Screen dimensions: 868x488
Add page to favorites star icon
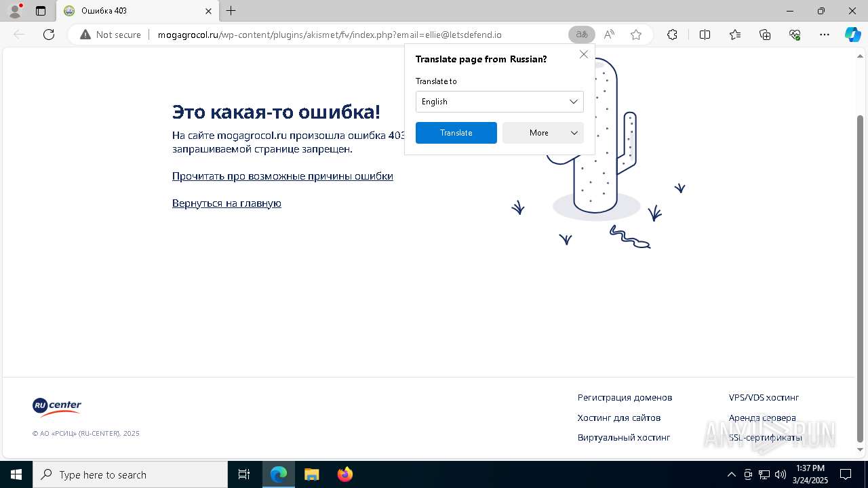pos(636,35)
